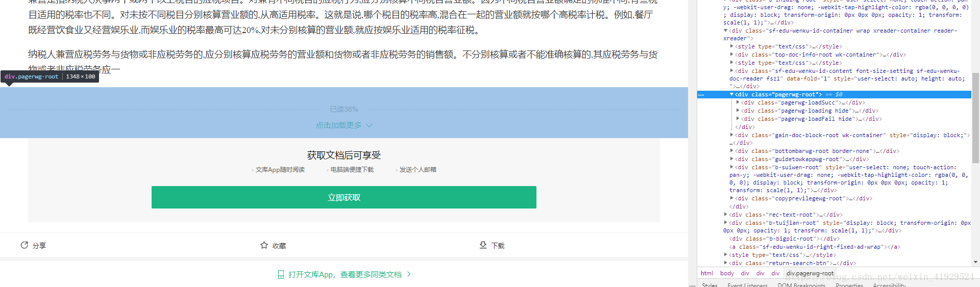Viewport: 980px width, 287px height.
Task: Click the 电脑端便捷下载 text
Action: pos(352,170)
